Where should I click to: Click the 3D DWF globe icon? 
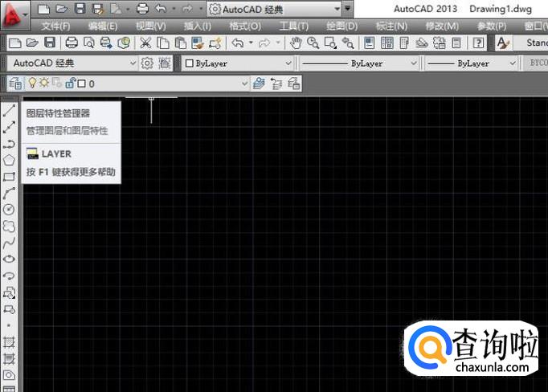[124, 43]
